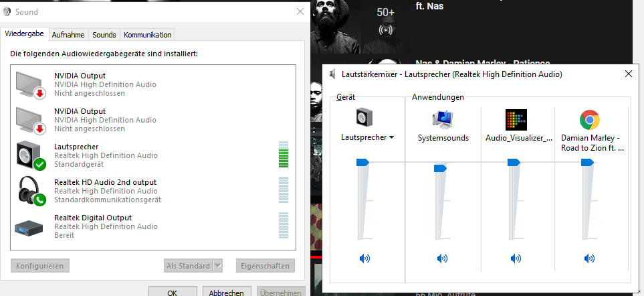The image size is (644, 296).
Task: Click 'Damian Marley - Road to Zion ft.' label
Action: tap(593, 143)
